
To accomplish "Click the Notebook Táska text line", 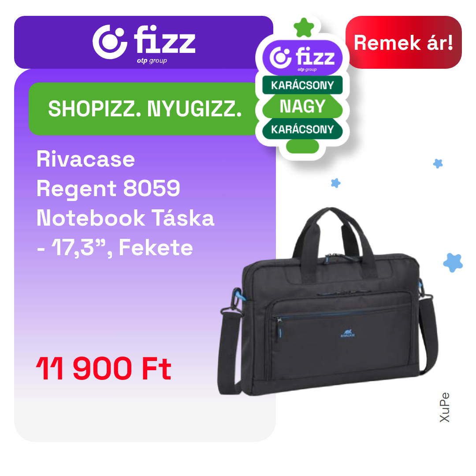I will pyautogui.click(x=125, y=218).
